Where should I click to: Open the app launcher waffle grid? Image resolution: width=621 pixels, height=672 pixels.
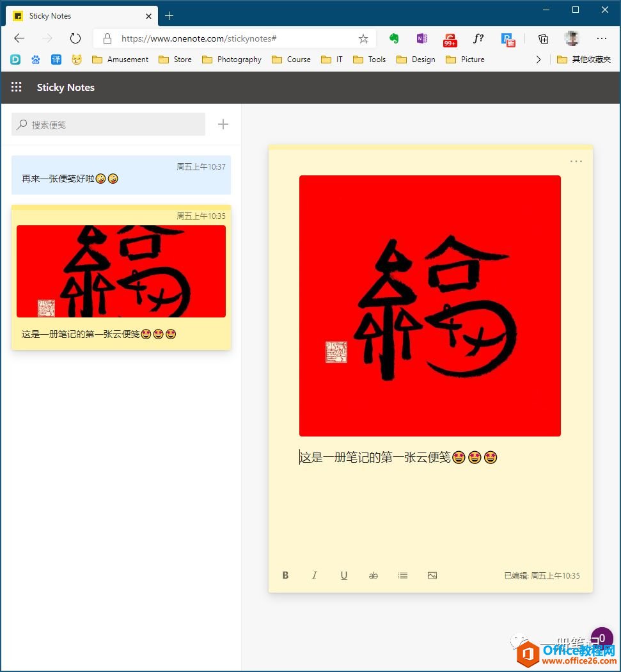(x=16, y=88)
